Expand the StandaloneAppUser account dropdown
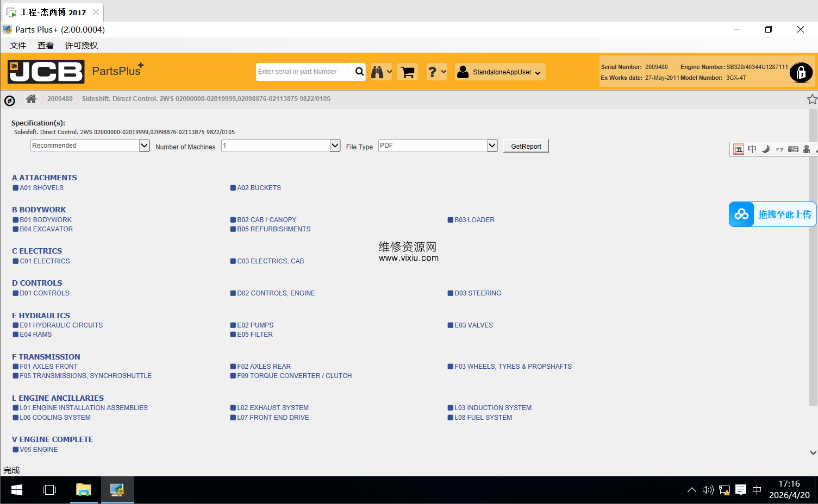 click(500, 72)
